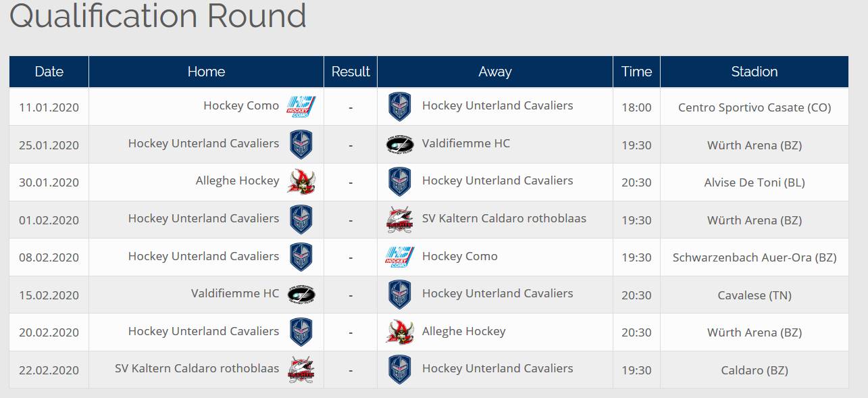Viewport: 868px width, 398px height.
Task: Click the Hockey Como logo in the 11.01.2020 row
Action: (301, 107)
